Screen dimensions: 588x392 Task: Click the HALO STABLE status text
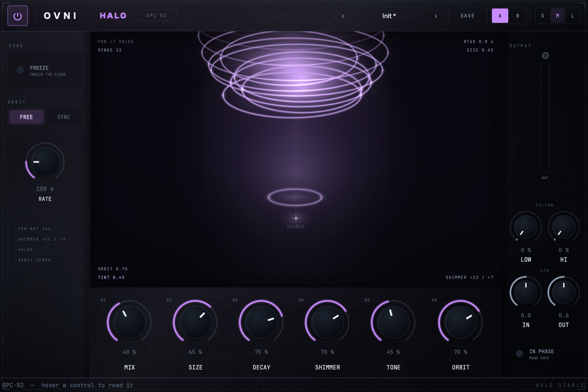tap(560, 385)
